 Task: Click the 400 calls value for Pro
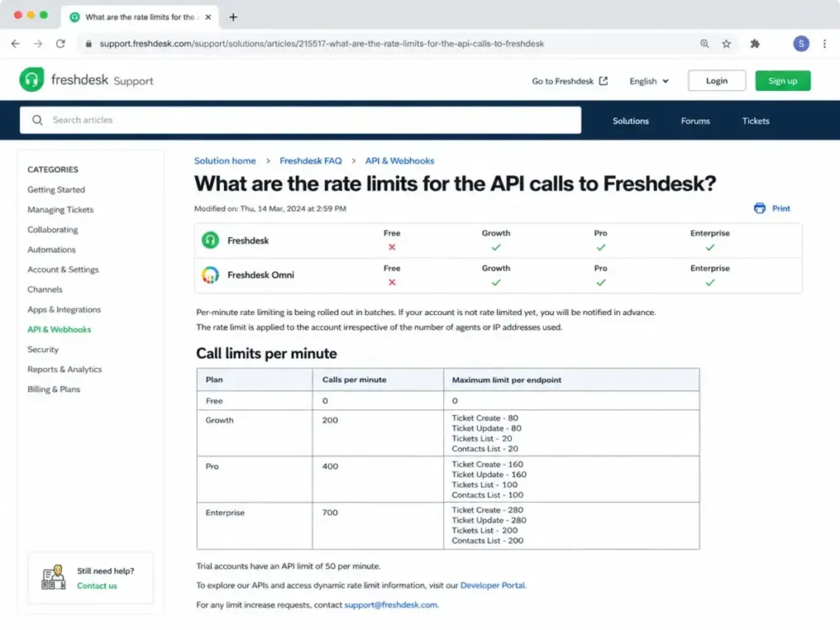[330, 467]
